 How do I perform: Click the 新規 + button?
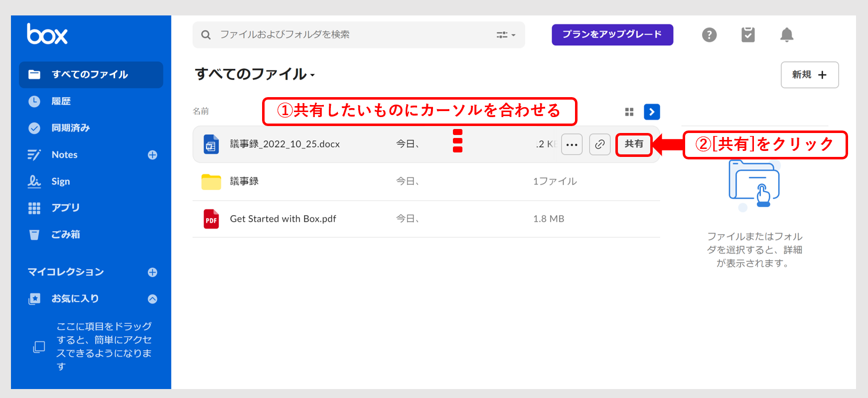[x=810, y=75]
